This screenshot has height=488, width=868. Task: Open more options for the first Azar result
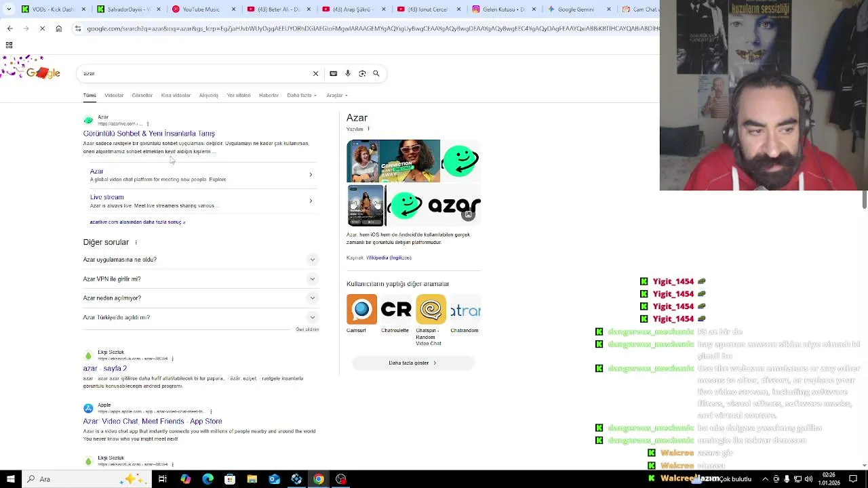(146, 124)
